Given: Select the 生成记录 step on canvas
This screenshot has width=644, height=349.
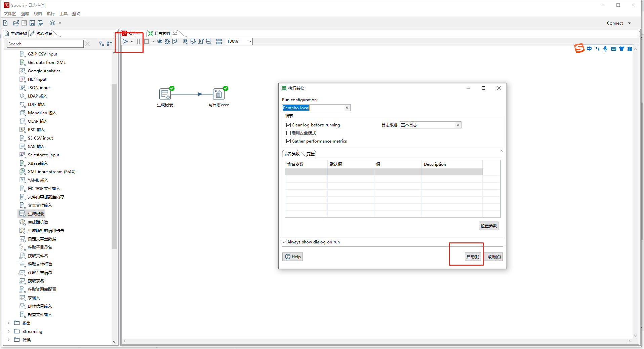Looking at the screenshot, I should 165,94.
